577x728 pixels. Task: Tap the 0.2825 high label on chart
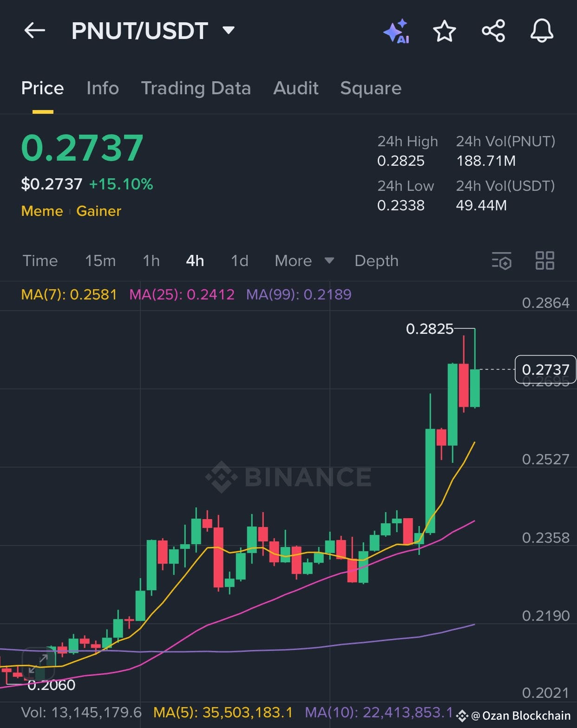click(430, 329)
